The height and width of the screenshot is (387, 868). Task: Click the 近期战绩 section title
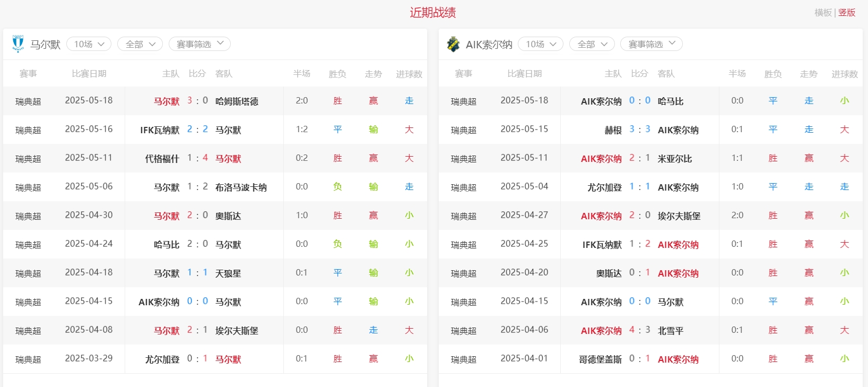432,13
